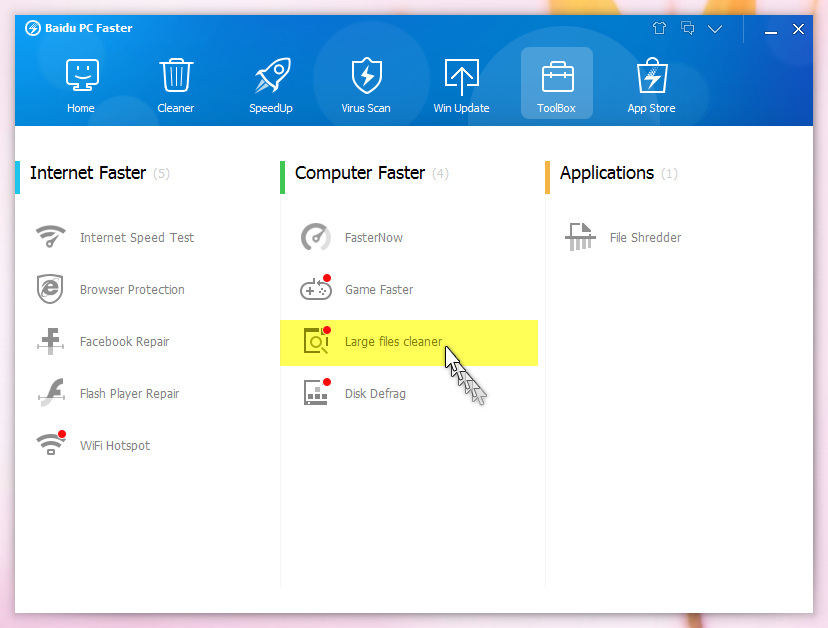Switch to the App Store tab label

pyautogui.click(x=652, y=108)
